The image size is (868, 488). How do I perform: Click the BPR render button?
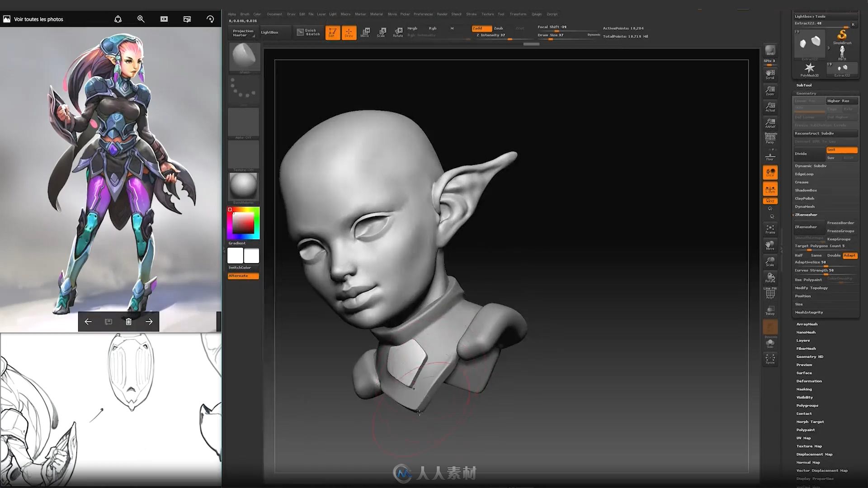coord(770,51)
